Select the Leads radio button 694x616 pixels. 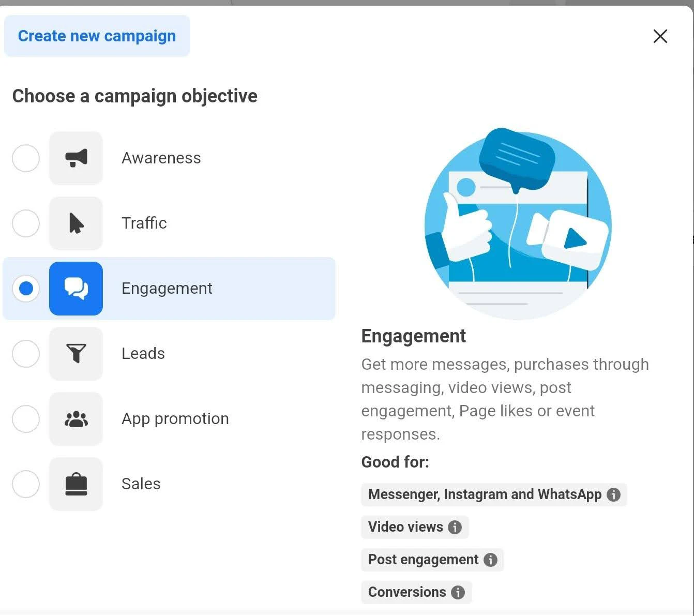click(26, 354)
